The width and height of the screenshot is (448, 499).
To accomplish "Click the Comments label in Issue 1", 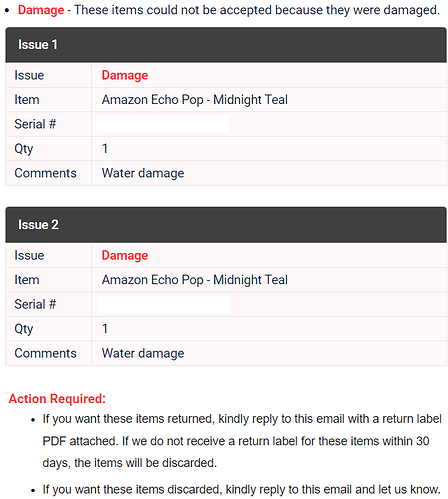I will tap(45, 173).
